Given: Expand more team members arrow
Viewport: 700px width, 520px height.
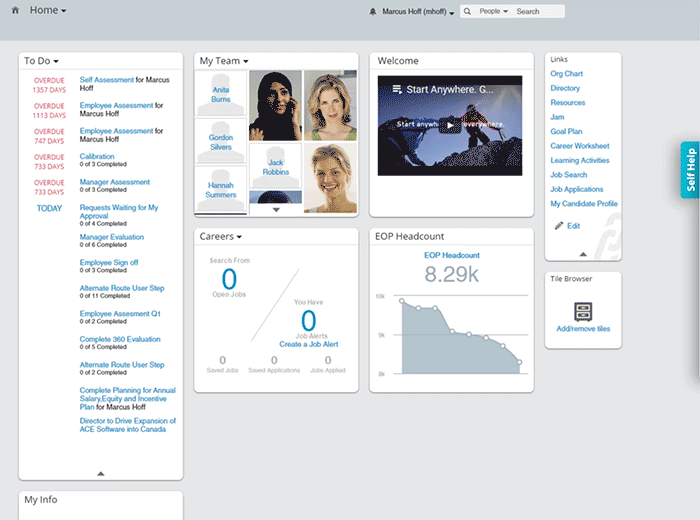Looking at the screenshot, I should [x=276, y=209].
